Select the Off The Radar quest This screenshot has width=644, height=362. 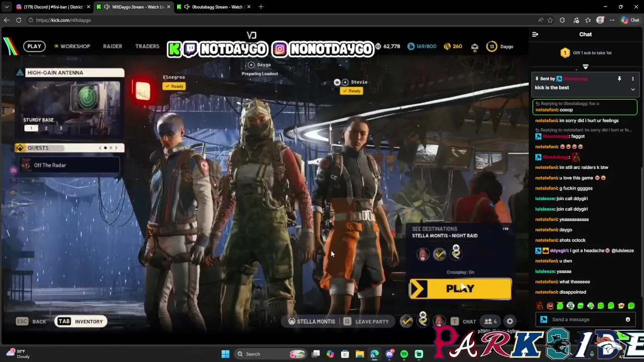click(69, 165)
